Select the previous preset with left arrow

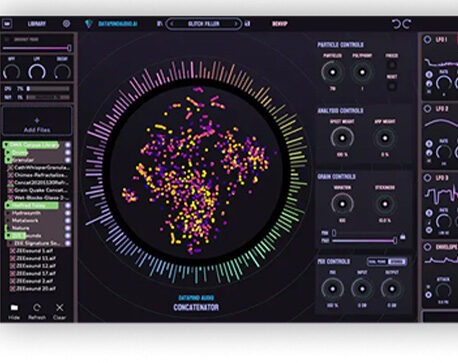[x=172, y=24]
